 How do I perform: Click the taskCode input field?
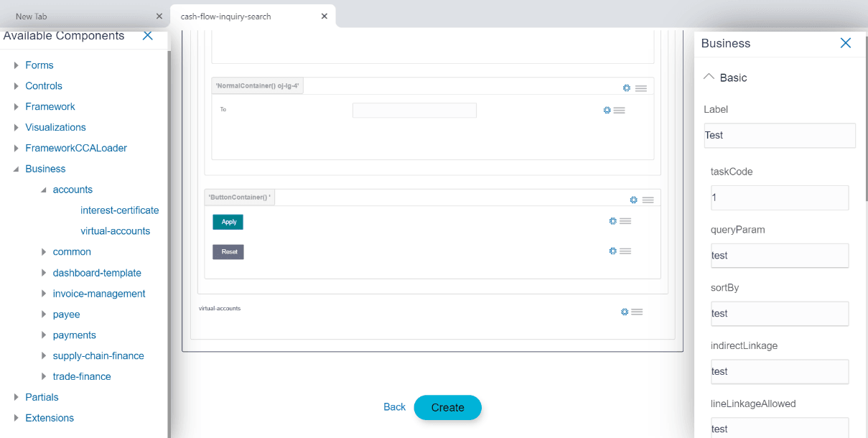pos(780,197)
